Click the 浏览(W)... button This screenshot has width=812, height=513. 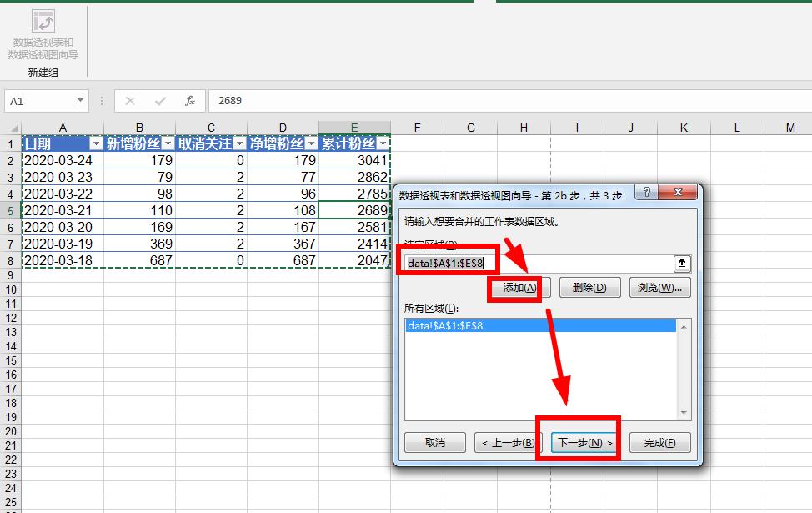coord(659,288)
